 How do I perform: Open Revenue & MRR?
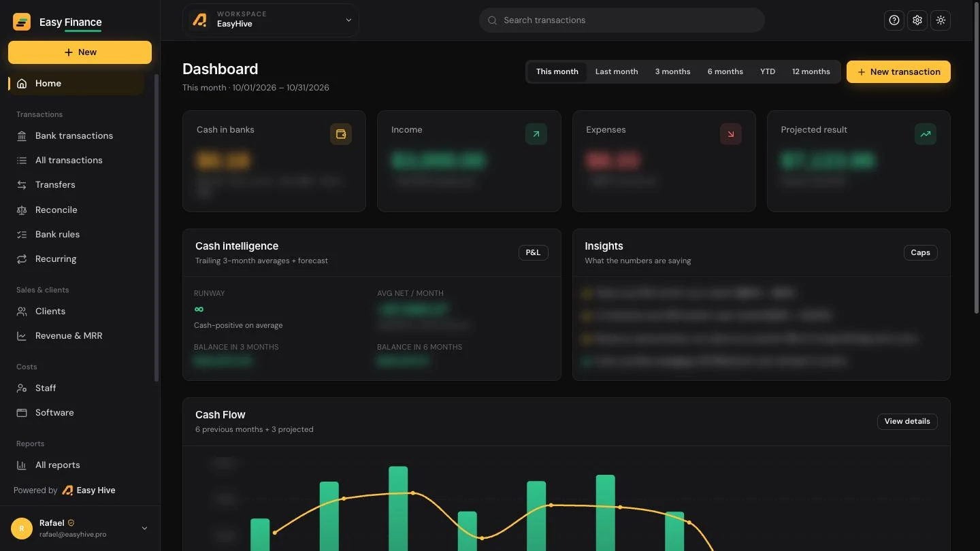click(76, 336)
